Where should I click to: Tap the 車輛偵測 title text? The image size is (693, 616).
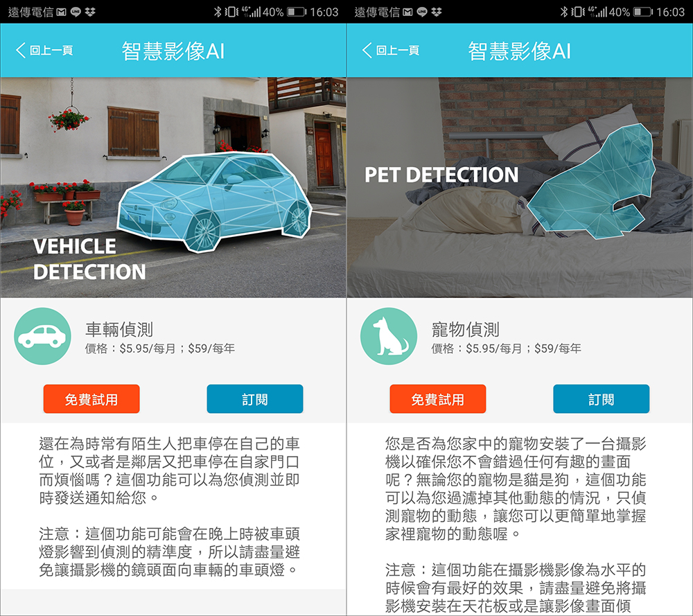tap(119, 329)
